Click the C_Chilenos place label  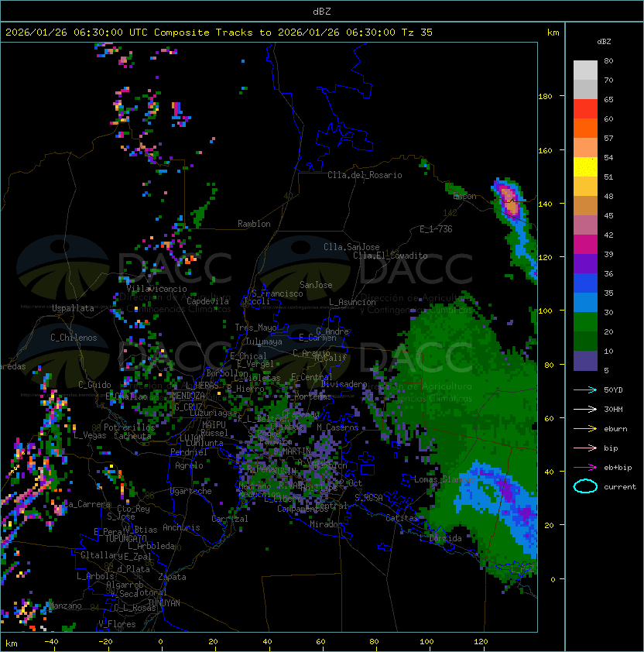coord(74,338)
